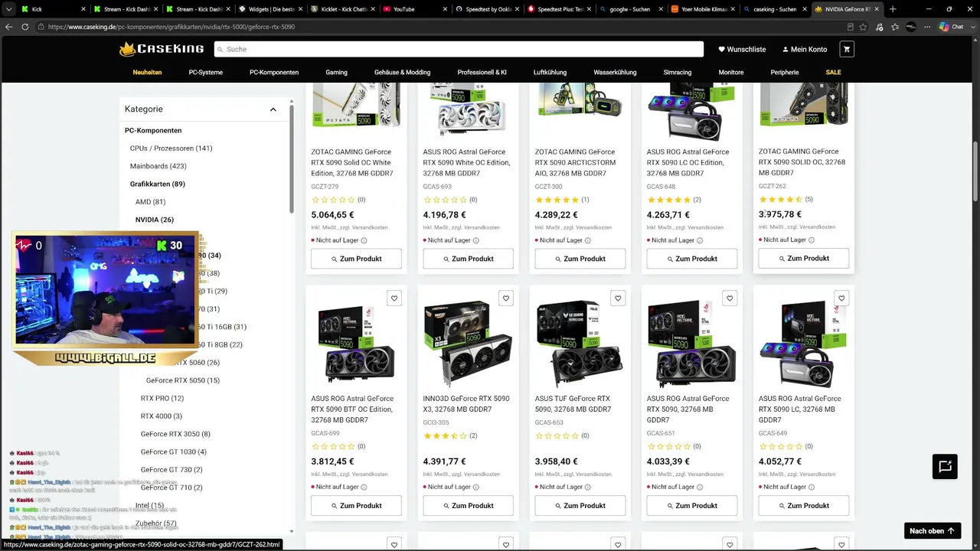Click the Nach oben button
The height and width of the screenshot is (551, 980).
tap(932, 531)
